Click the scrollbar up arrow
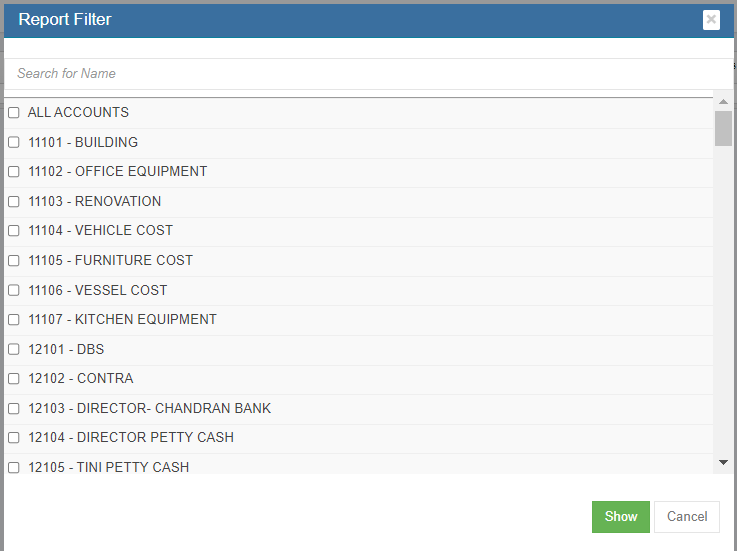Viewport: 737px width, 551px height. click(x=723, y=102)
